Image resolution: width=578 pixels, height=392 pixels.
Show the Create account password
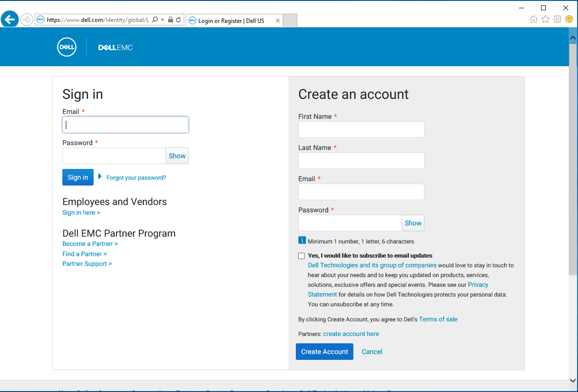click(x=413, y=223)
